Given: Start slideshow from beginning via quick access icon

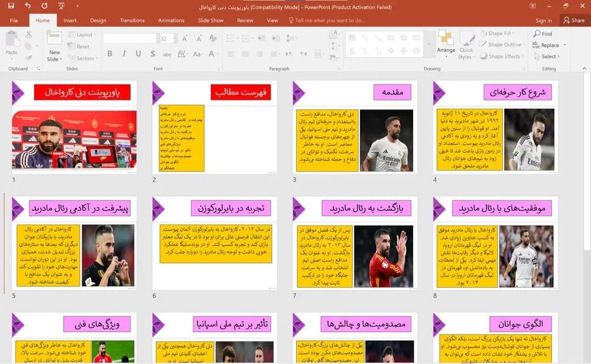Looking at the screenshot, I should [x=61, y=6].
